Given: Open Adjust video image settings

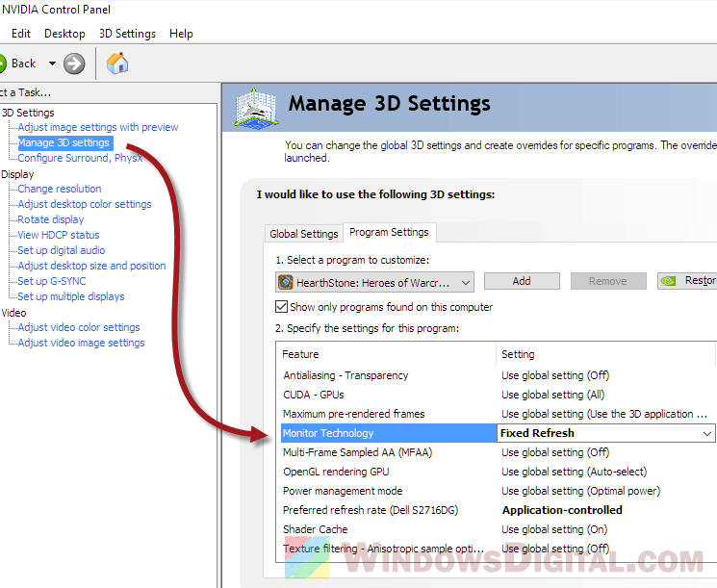Looking at the screenshot, I should click(x=81, y=343).
